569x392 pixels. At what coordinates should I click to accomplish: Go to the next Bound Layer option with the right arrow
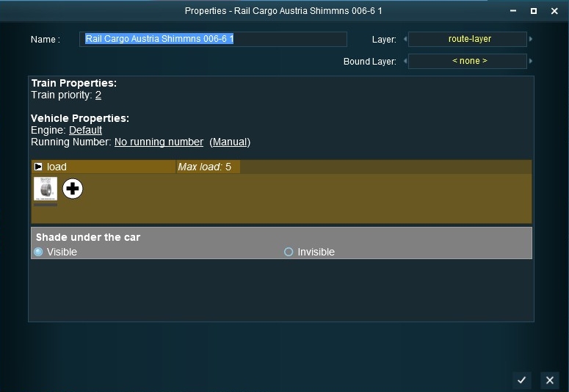(531, 61)
